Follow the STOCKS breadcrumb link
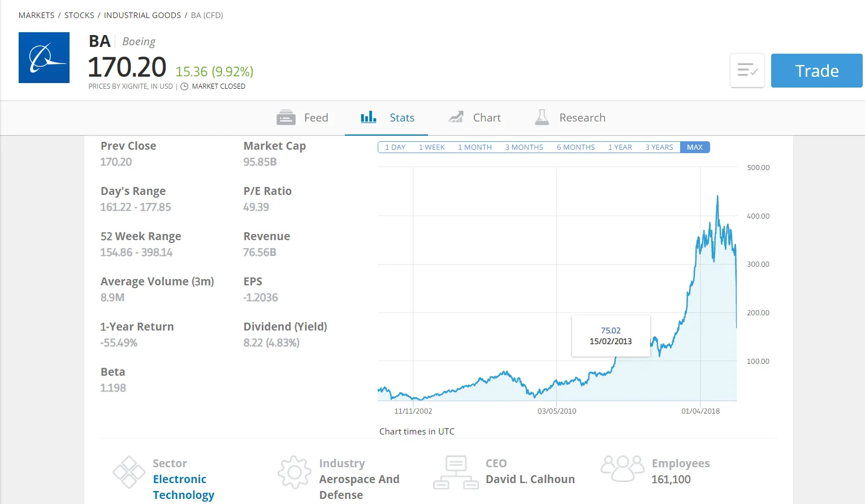The image size is (865, 504). [x=79, y=15]
